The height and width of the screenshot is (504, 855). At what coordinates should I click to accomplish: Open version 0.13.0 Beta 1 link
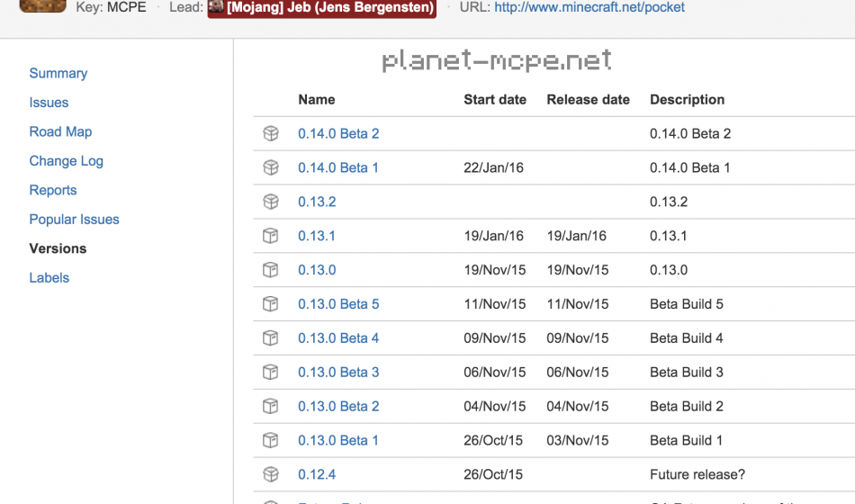pyautogui.click(x=338, y=440)
